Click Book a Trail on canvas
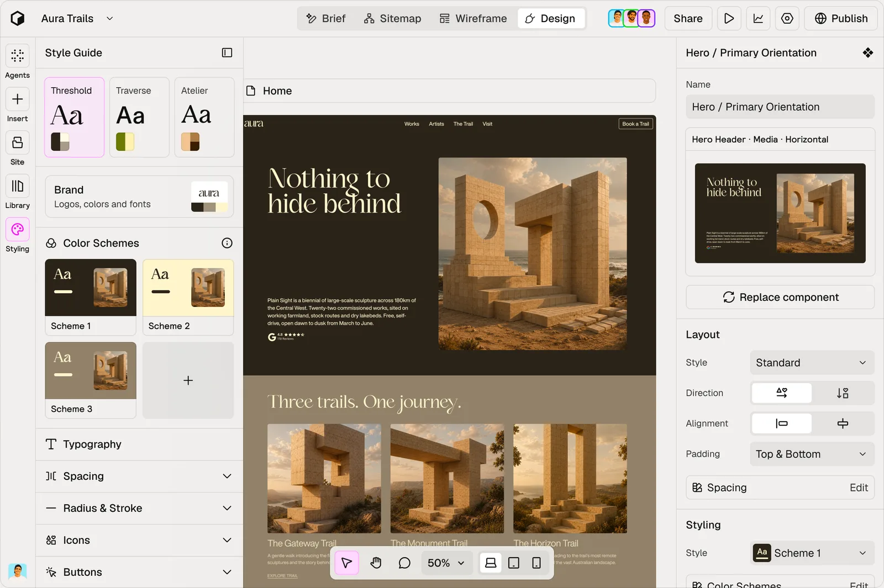 pyautogui.click(x=635, y=124)
